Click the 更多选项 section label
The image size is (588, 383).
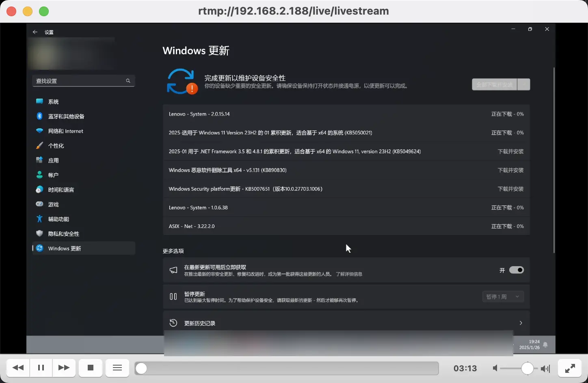pos(173,251)
